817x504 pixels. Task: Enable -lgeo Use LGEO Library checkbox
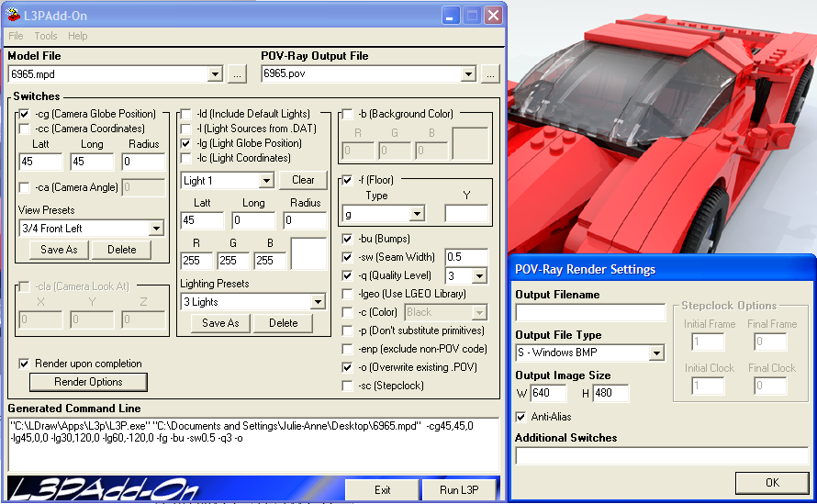point(347,294)
